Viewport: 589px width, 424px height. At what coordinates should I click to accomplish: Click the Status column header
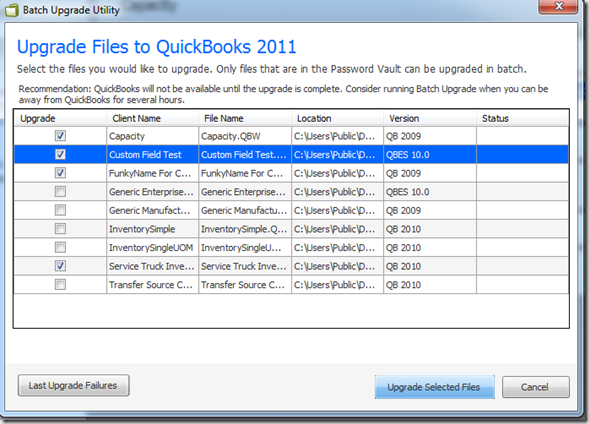(523, 118)
